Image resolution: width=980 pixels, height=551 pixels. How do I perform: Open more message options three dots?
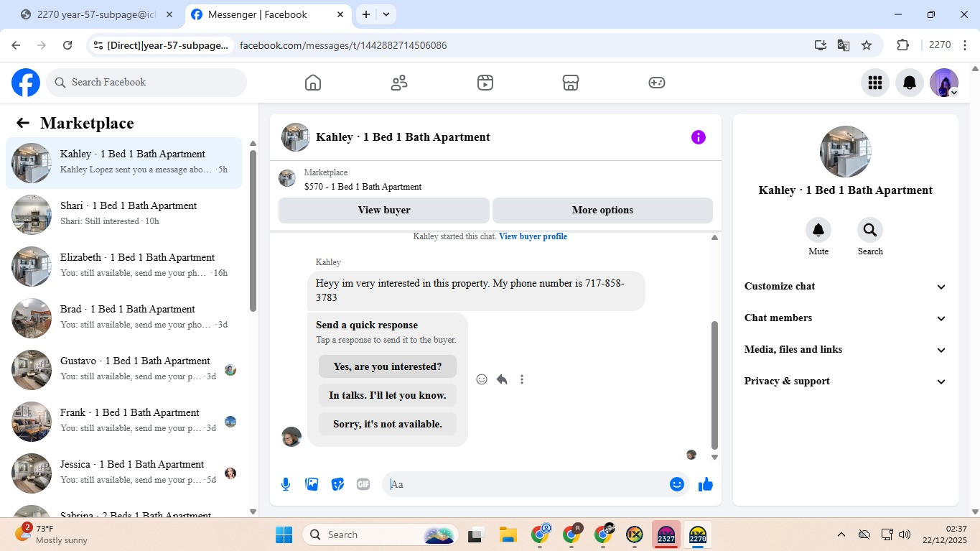pyautogui.click(x=522, y=379)
